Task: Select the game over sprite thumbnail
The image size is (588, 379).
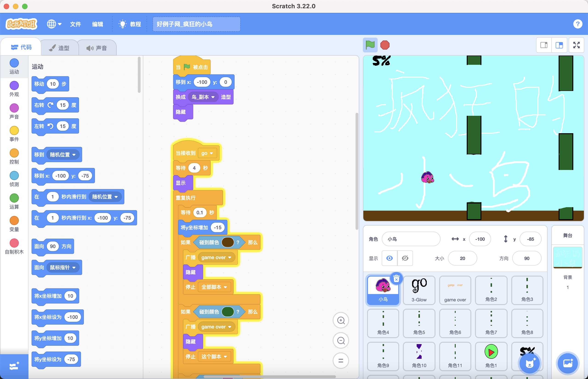Action: (x=455, y=290)
